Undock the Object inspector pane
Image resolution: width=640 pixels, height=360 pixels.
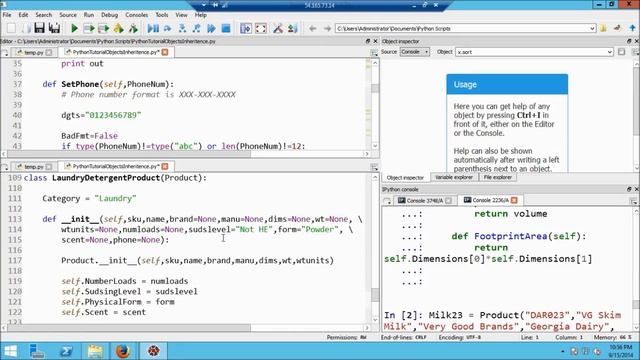coord(629,41)
